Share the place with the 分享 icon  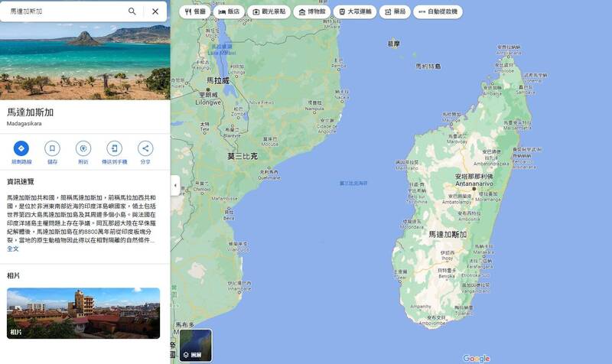pyautogui.click(x=145, y=148)
